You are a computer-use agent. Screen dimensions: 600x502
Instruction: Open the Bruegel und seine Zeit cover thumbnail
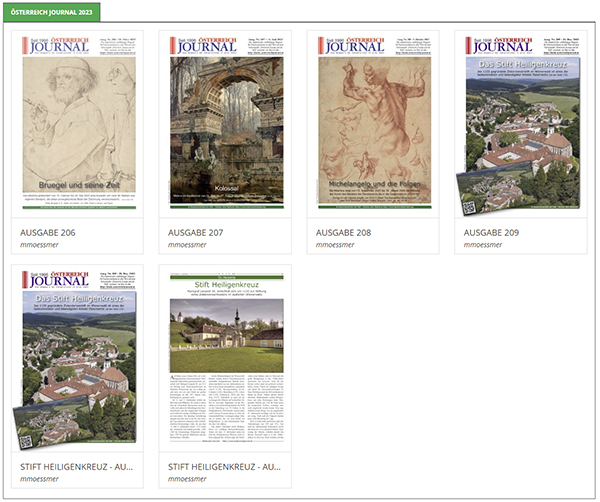pyautogui.click(x=79, y=124)
